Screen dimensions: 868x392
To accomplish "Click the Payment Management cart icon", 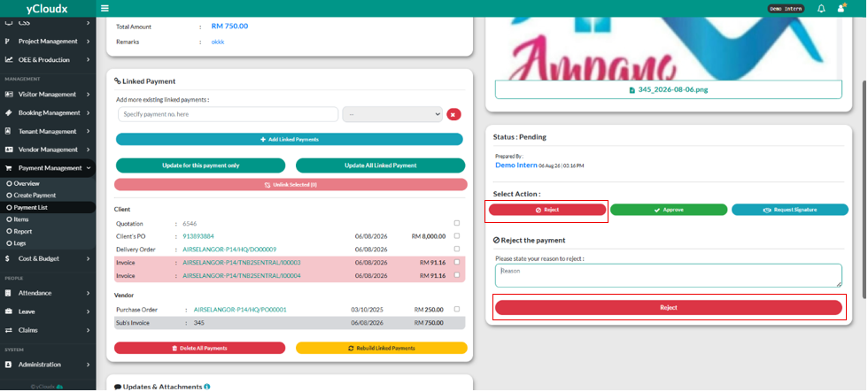I will pyautogui.click(x=8, y=168).
